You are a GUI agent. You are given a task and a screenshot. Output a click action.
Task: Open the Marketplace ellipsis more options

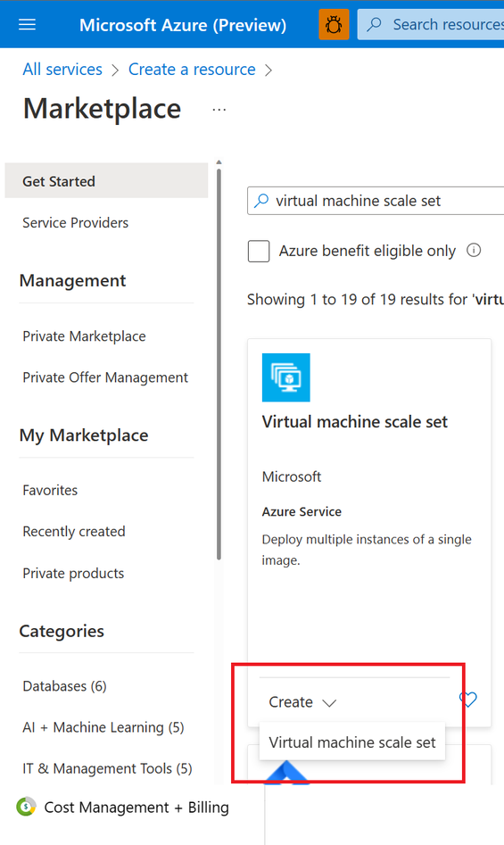(x=219, y=110)
